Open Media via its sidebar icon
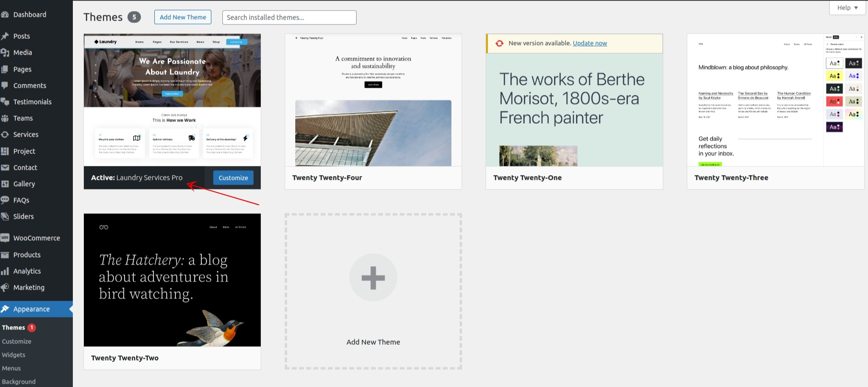Viewport: 868px width, 387px height. [5, 52]
